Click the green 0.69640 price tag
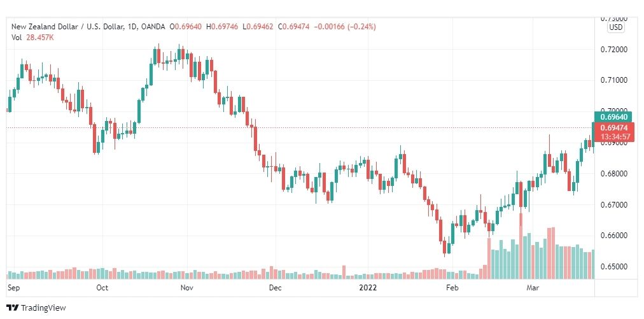 tap(613, 117)
